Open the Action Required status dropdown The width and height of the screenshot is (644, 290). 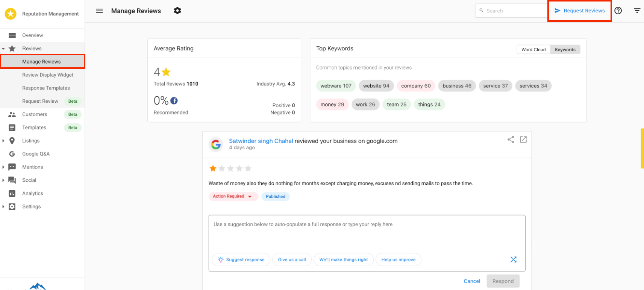[233, 196]
